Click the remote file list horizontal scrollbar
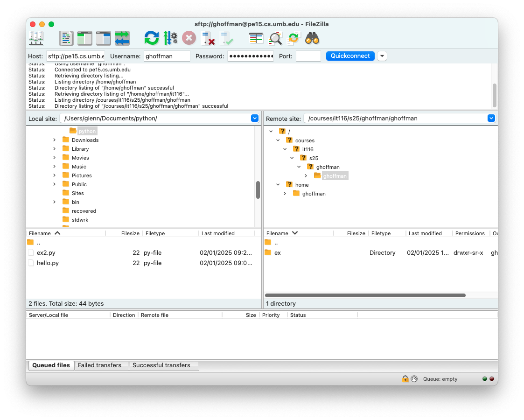Screen dimensions: 524x420 tap(365, 295)
